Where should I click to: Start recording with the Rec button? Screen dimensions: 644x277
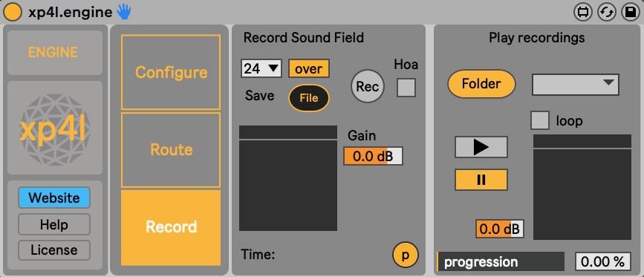368,86
